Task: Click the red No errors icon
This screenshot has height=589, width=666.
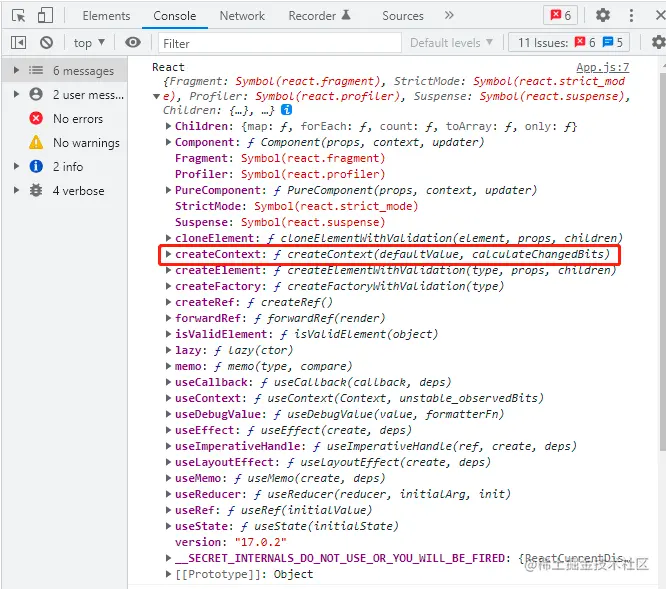Action: click(x=36, y=118)
